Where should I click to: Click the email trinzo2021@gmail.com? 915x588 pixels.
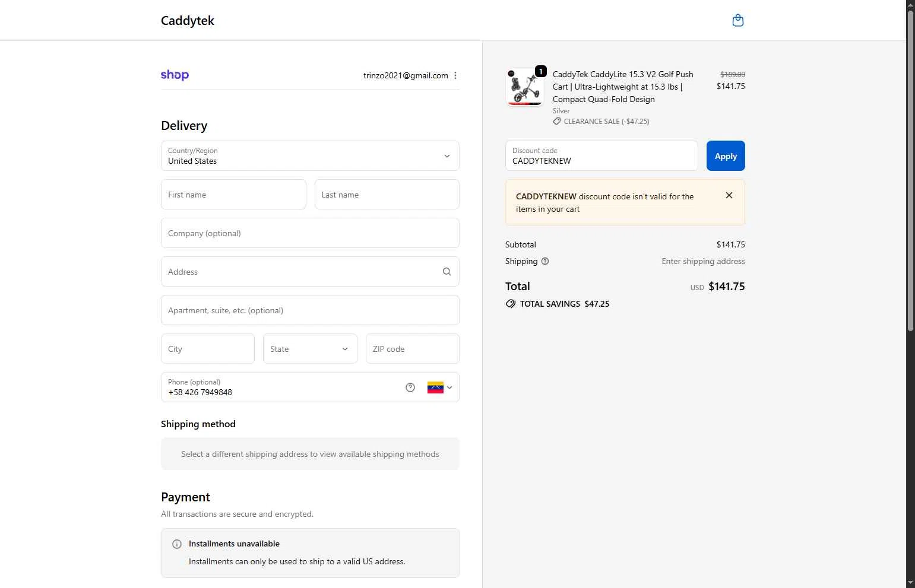click(x=406, y=75)
